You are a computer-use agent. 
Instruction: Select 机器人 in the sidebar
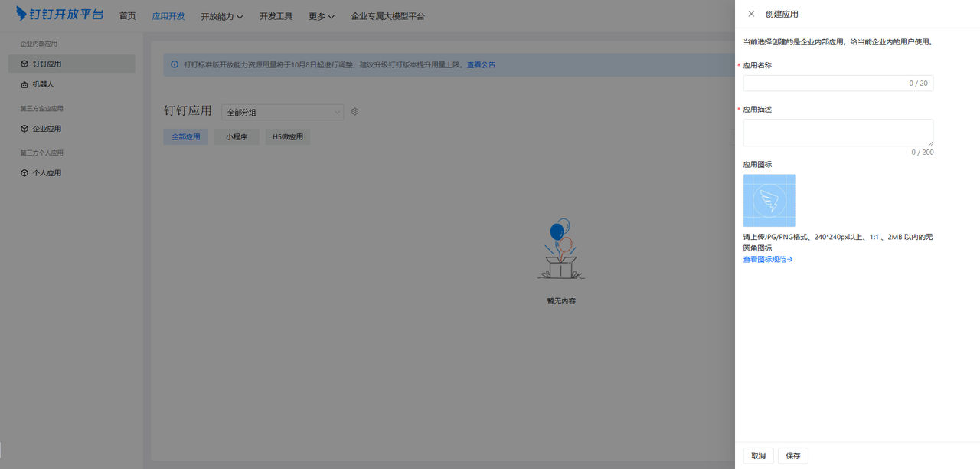pos(72,84)
